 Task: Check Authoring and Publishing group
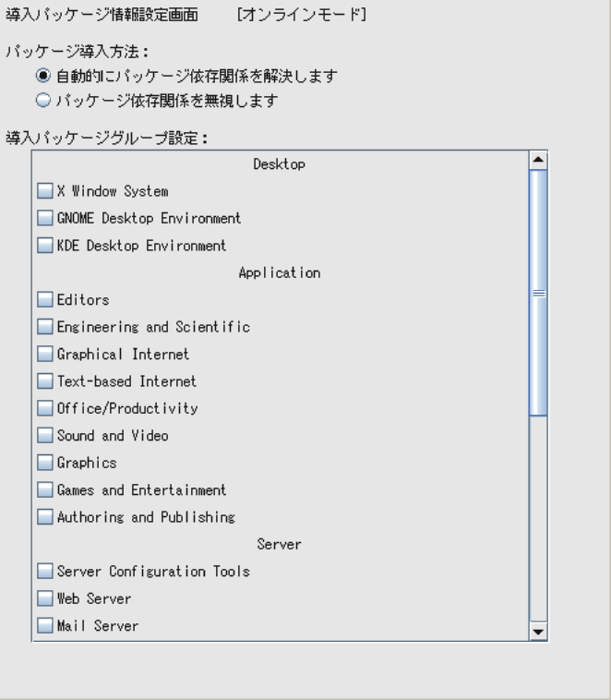(45, 517)
